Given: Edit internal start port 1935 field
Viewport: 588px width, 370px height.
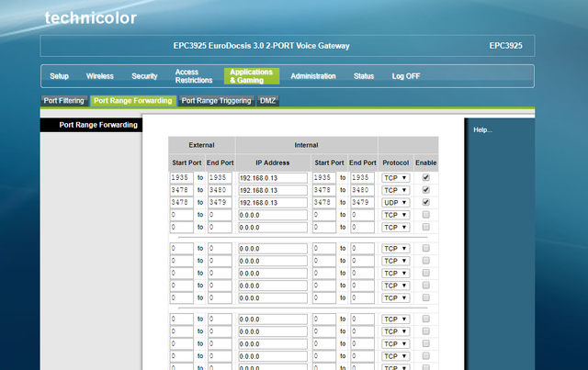Looking at the screenshot, I should tap(324, 178).
